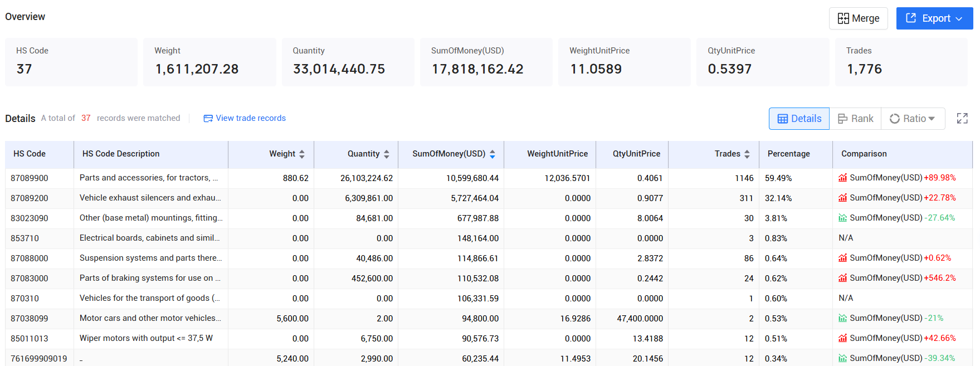Screen dimensions: 980x366
Task: Click the Weight summary card 1,611,207.28
Action: click(209, 62)
